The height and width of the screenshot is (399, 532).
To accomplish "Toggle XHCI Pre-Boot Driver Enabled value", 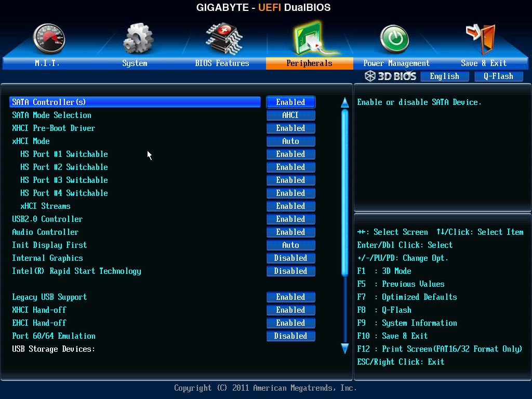I will [291, 128].
